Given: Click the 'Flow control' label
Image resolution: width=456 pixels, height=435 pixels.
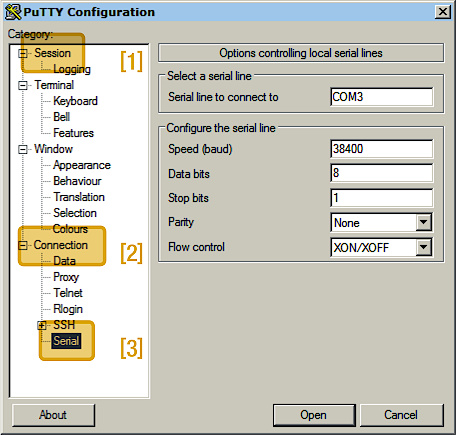Looking at the screenshot, I should coord(196,247).
